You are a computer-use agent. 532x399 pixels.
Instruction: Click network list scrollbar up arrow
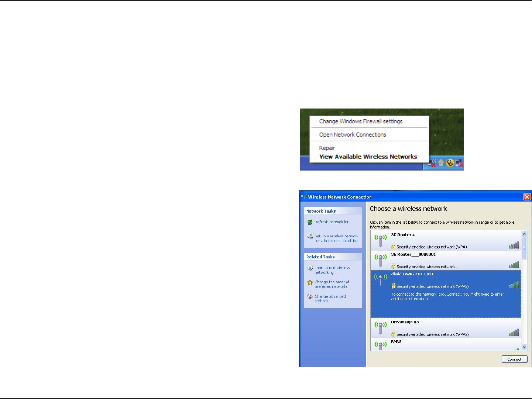[x=524, y=234]
